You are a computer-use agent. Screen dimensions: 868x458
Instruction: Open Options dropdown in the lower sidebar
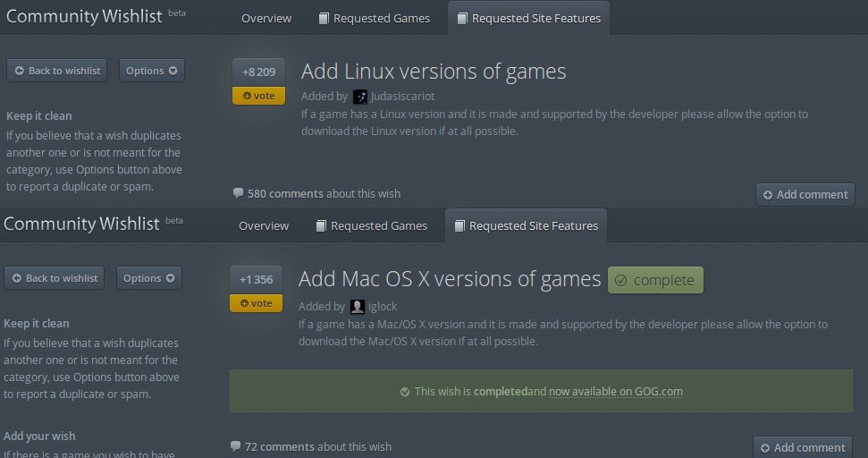click(x=149, y=278)
